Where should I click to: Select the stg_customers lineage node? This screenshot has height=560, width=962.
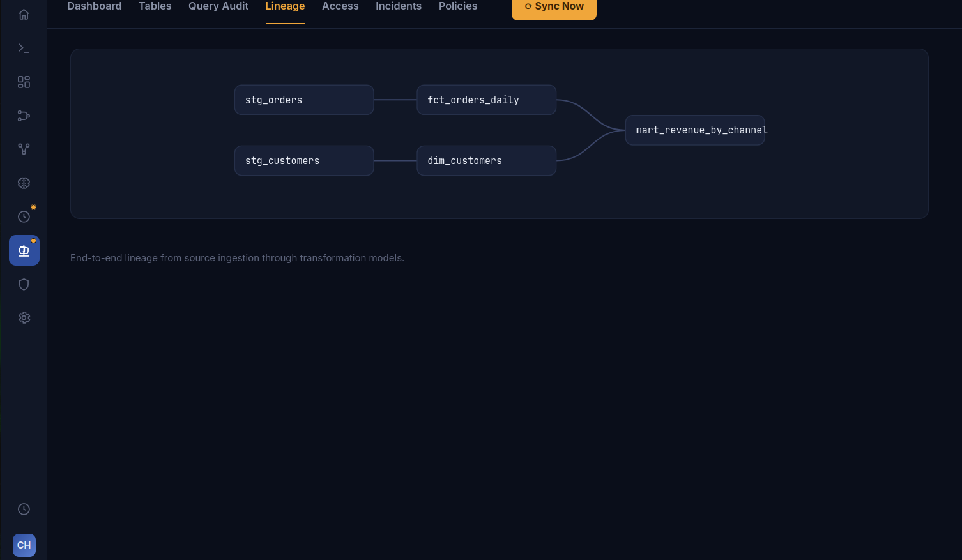pyautogui.click(x=304, y=161)
